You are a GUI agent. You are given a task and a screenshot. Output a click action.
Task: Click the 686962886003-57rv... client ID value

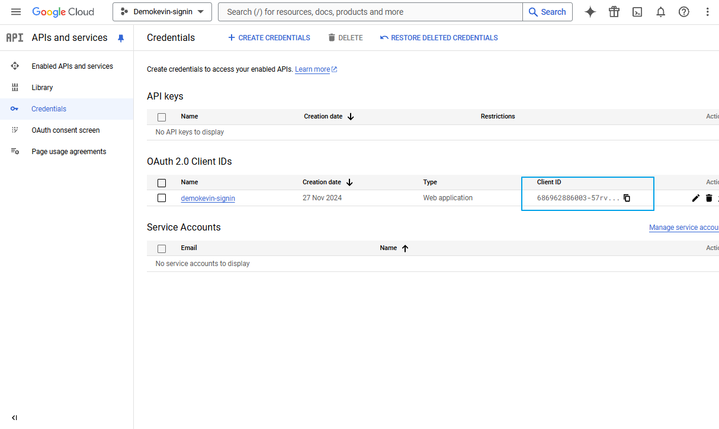pos(578,198)
